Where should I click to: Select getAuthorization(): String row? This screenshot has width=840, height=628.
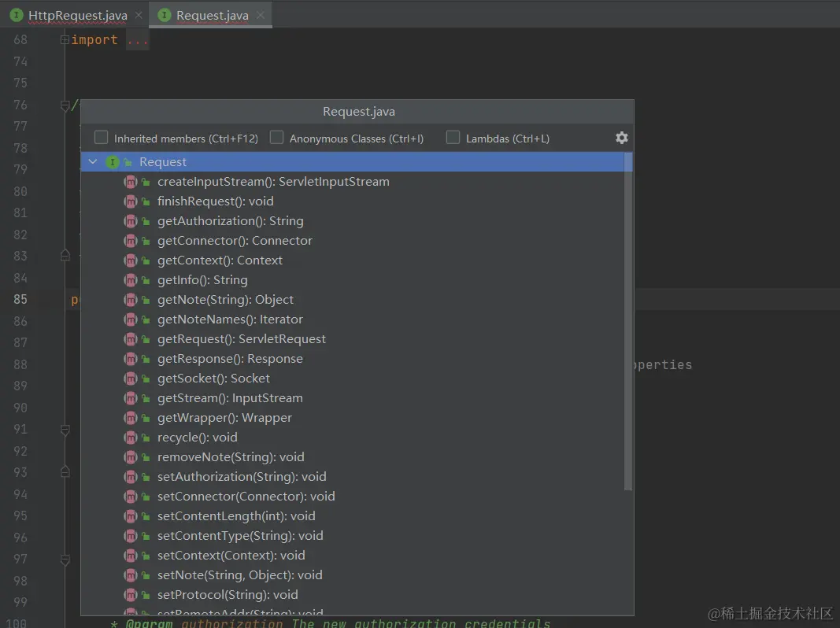tap(353, 221)
